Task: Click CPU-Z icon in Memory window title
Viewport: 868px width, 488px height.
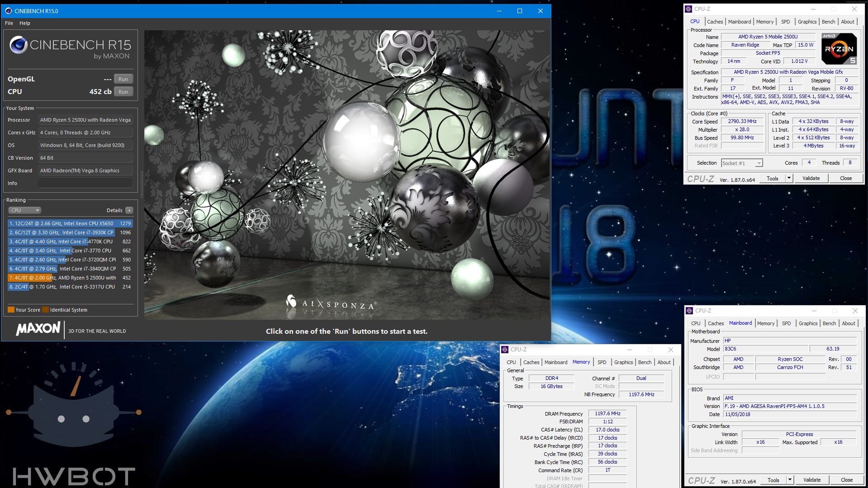Action: point(505,350)
